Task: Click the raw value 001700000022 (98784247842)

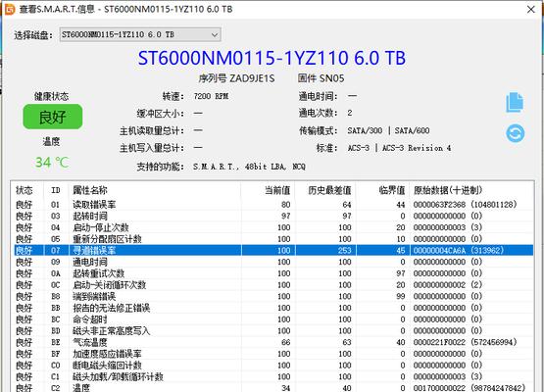Action: point(470,387)
